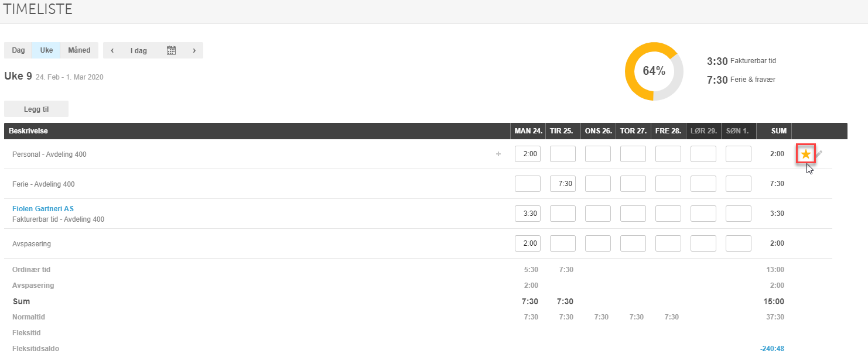The image size is (868, 361).
Task: Click the Avspasering row Sunday hours field
Action: pos(739,243)
